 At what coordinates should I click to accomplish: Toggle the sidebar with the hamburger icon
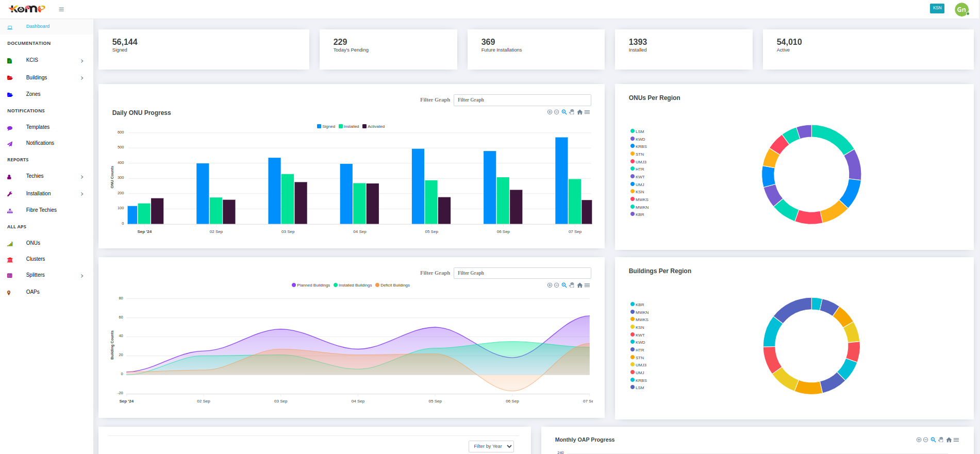pos(61,9)
